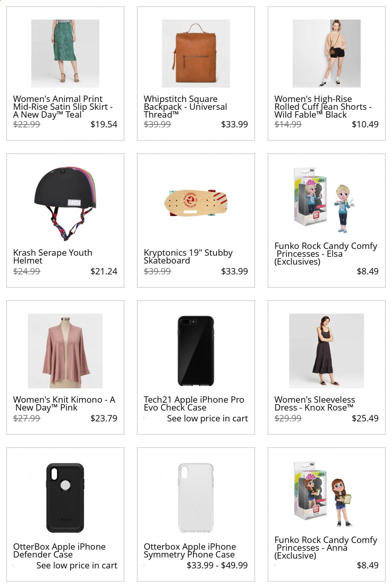Select the OtterBox Defender case image
The width and height of the screenshot is (392, 588).
pos(65,498)
